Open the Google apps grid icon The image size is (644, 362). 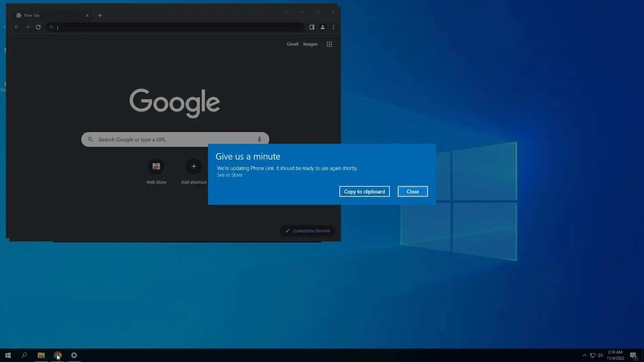click(x=329, y=44)
